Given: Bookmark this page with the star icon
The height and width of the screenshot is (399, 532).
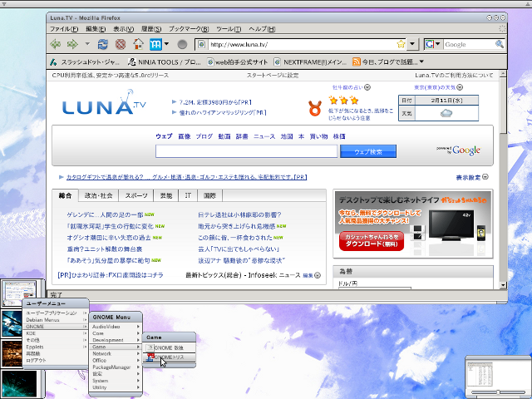Looking at the screenshot, I should pos(401,44).
